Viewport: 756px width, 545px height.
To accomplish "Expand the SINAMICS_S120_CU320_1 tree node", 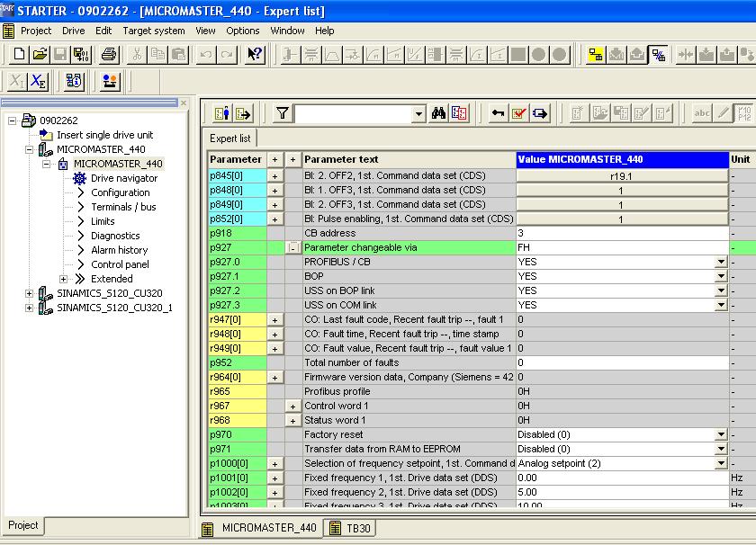I will (x=29, y=308).
